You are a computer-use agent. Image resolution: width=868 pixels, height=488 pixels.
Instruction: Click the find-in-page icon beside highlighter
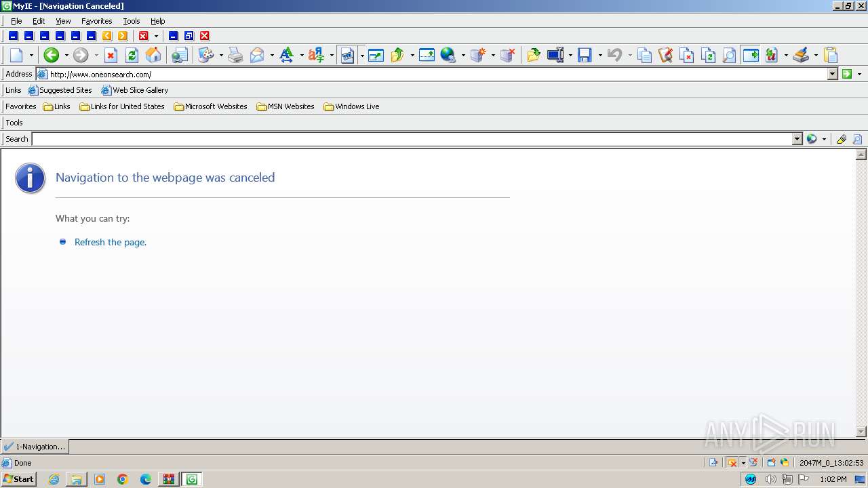pyautogui.click(x=857, y=139)
